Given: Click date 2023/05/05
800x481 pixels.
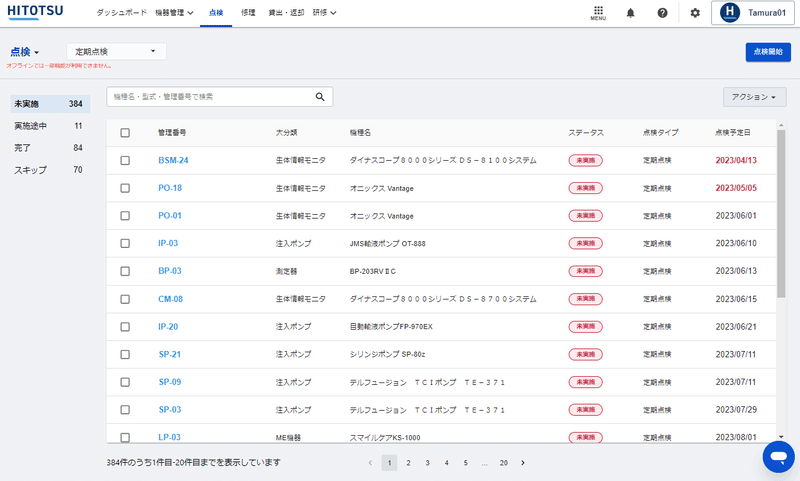Looking at the screenshot, I should coord(736,188).
